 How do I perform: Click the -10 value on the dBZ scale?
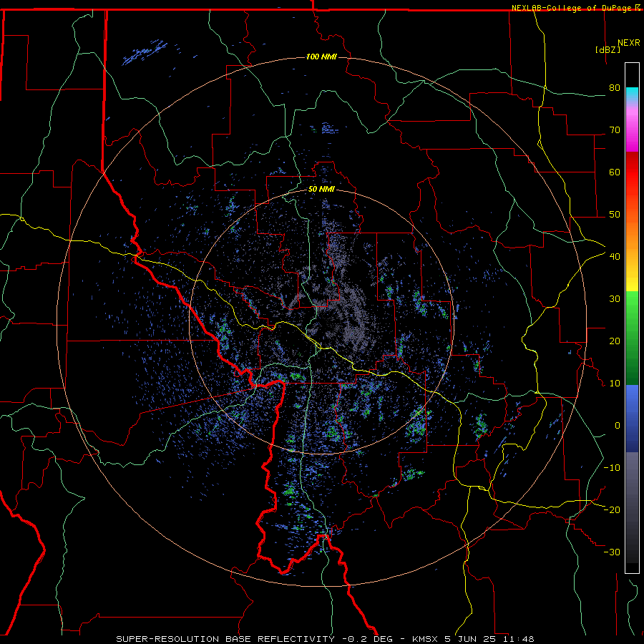click(x=612, y=468)
